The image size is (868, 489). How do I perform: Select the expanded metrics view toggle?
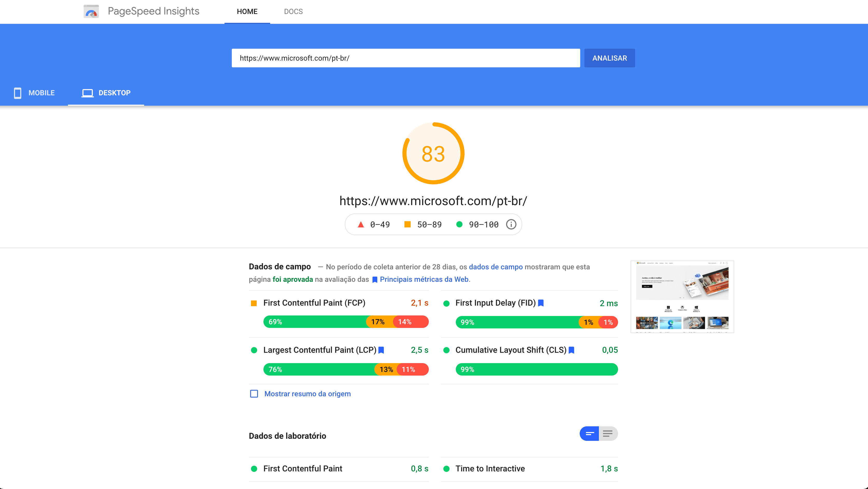608,434
